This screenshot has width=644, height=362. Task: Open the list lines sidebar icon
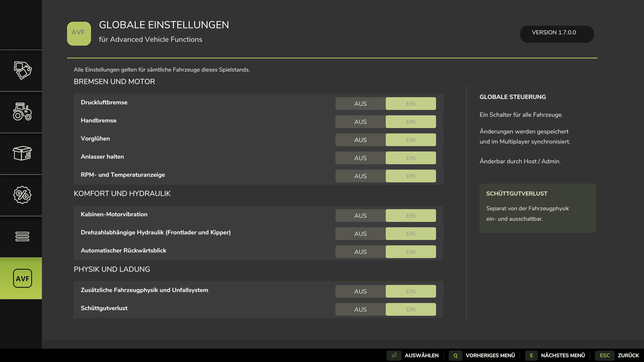point(22,236)
